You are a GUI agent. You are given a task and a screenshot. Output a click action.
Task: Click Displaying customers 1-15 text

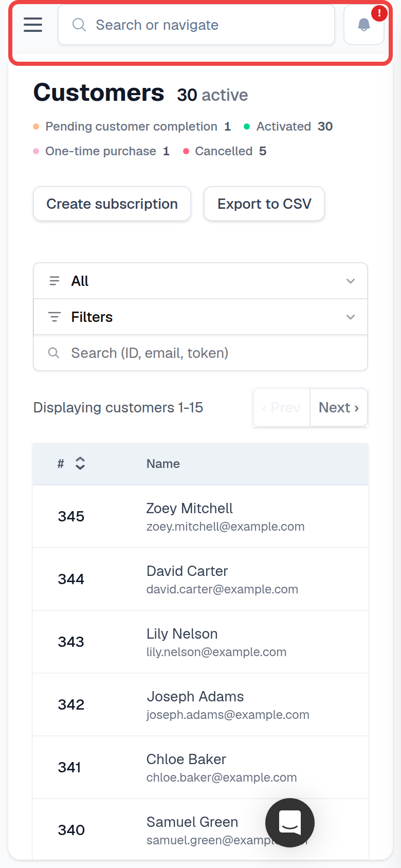(118, 408)
